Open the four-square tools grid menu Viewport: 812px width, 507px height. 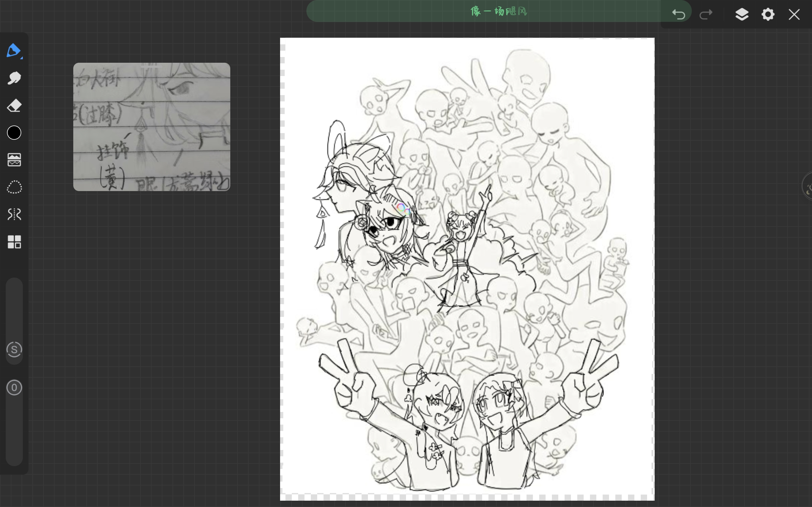pos(14,242)
